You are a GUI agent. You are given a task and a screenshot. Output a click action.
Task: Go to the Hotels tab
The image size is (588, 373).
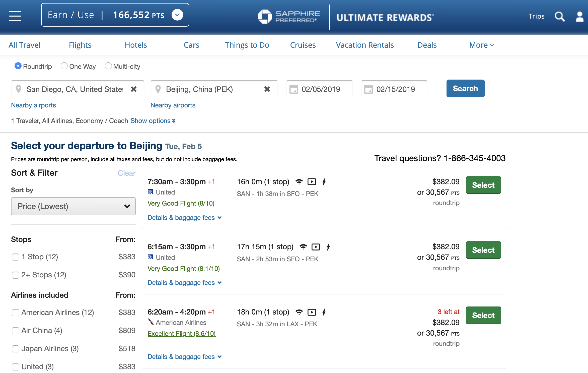(x=136, y=45)
